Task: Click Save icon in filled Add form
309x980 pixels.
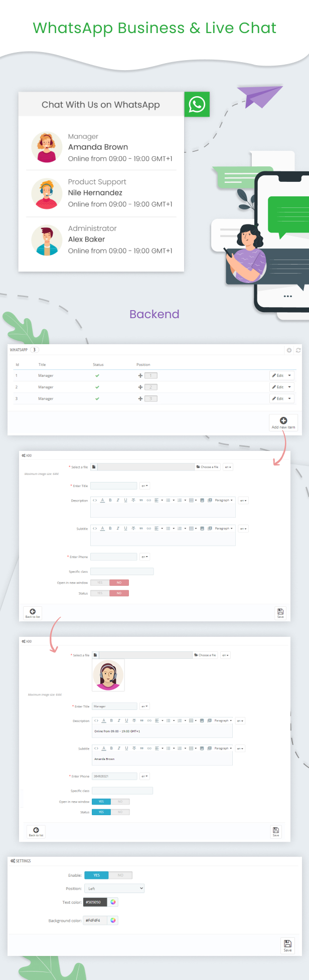Action: coord(276,832)
